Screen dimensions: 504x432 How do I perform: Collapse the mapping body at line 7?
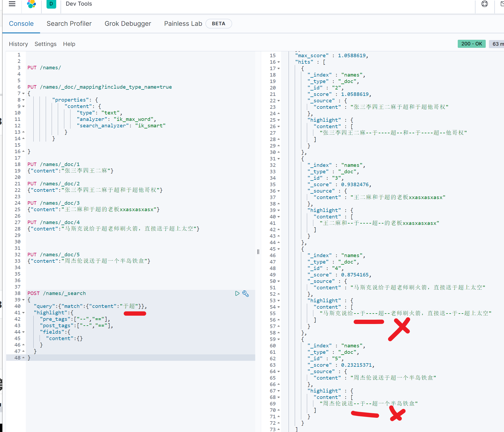(23, 93)
